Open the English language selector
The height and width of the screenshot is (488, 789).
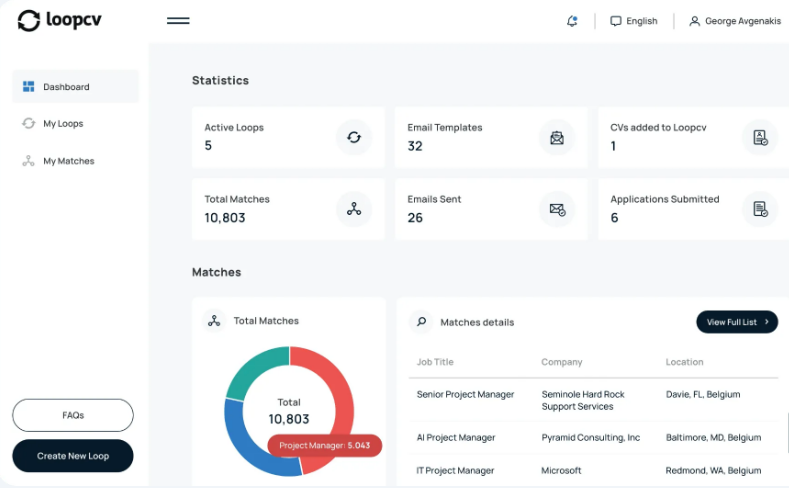(634, 21)
